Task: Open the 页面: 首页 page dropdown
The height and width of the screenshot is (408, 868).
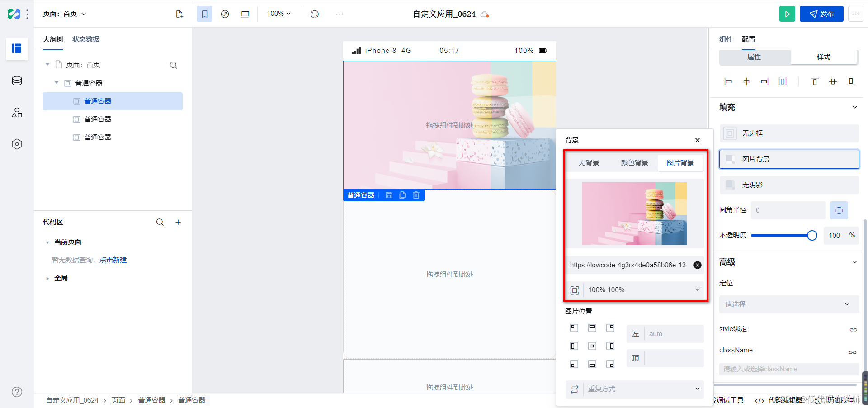Action: point(64,14)
